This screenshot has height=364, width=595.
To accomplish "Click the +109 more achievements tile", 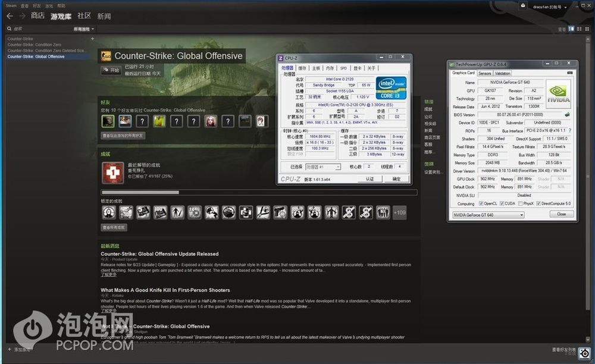I will (400, 213).
